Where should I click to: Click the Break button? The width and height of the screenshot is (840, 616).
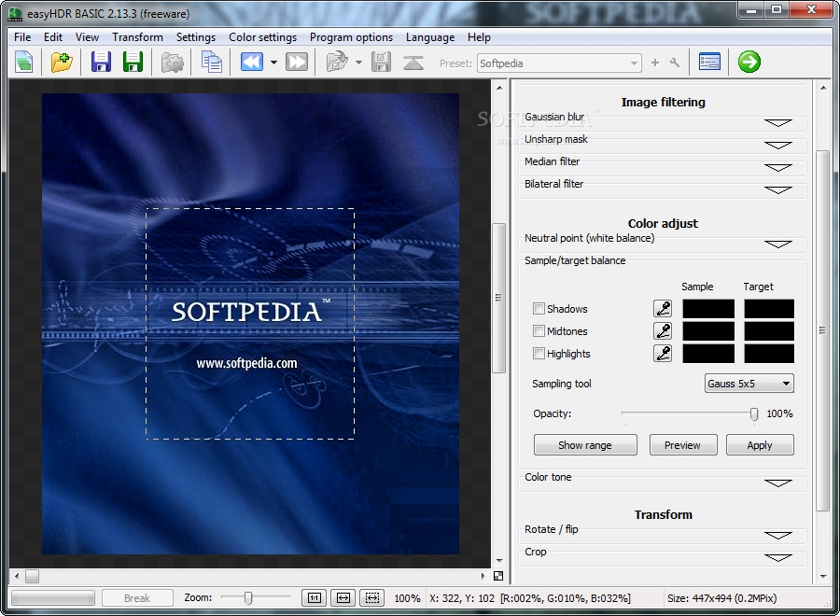click(x=137, y=597)
